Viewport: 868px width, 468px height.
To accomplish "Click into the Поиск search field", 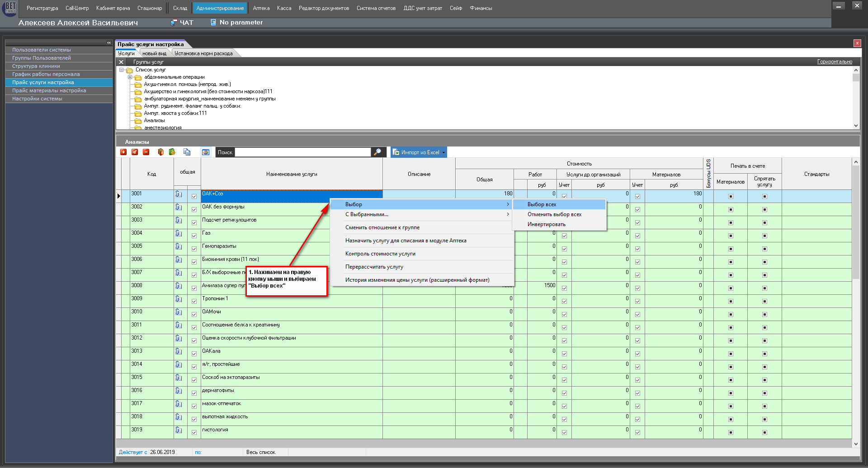I will pyautogui.click(x=302, y=152).
